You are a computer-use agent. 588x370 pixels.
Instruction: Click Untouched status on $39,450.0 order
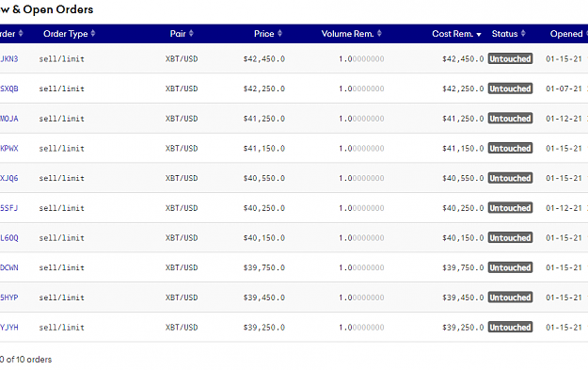pyautogui.click(x=510, y=298)
